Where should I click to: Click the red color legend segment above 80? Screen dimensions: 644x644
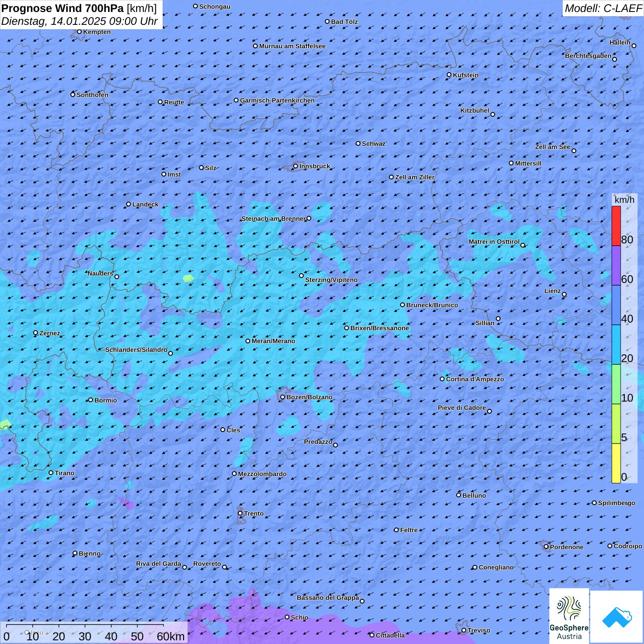click(x=616, y=226)
